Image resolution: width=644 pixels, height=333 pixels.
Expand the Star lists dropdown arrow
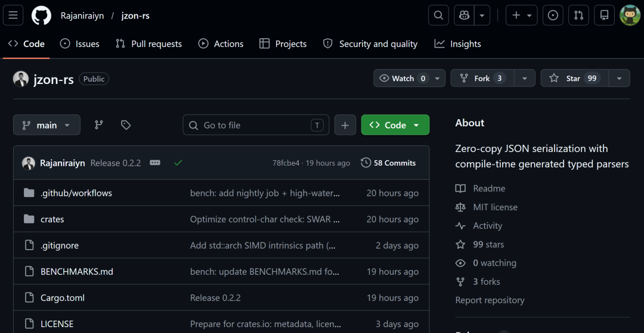[620, 78]
